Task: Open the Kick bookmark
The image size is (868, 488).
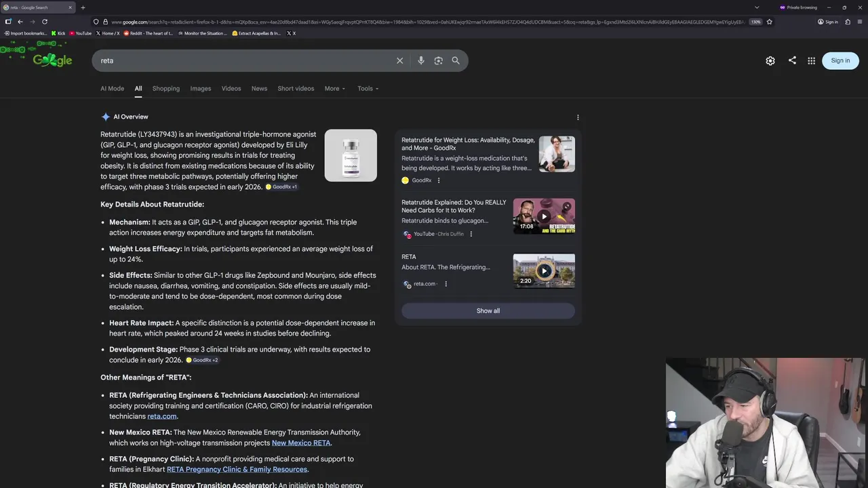Action: [58, 33]
